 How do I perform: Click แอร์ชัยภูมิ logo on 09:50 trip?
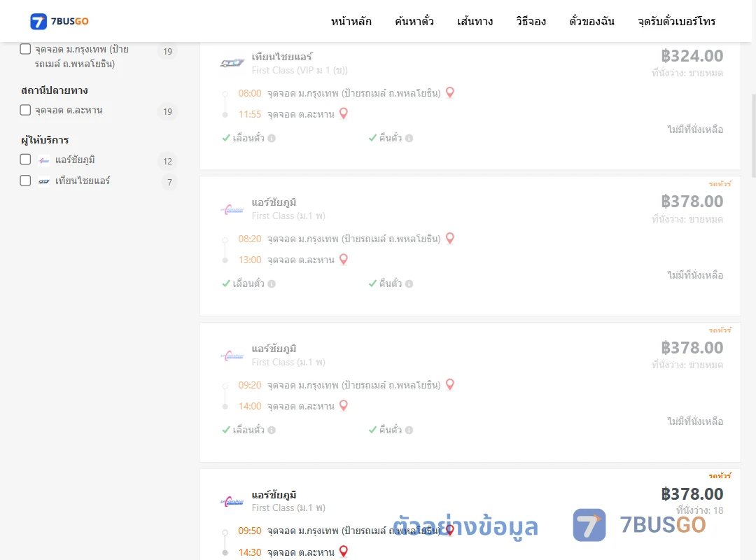click(232, 501)
